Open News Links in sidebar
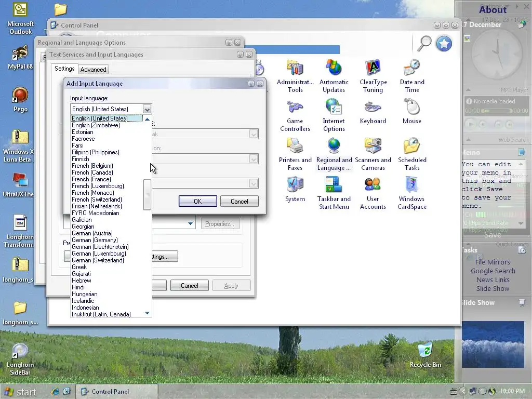The width and height of the screenshot is (532, 399). [493, 280]
